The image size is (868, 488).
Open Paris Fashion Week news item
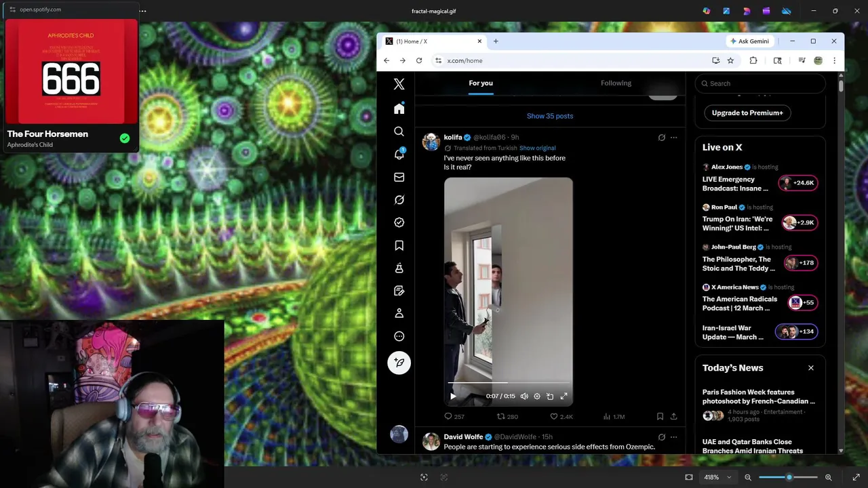(x=759, y=406)
